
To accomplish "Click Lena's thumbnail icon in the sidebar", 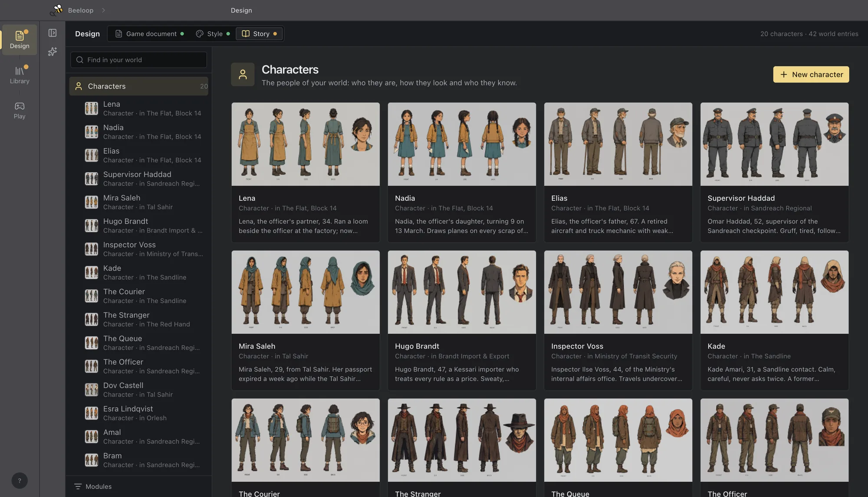I will 91,108.
